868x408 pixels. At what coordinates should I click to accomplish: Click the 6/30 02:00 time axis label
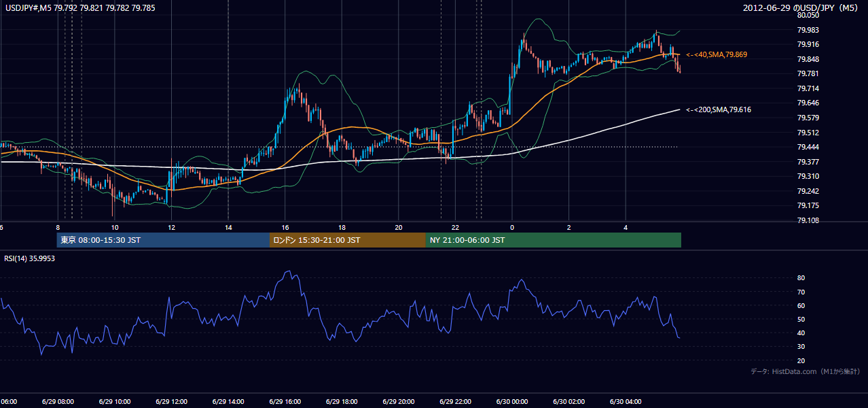[x=568, y=402]
